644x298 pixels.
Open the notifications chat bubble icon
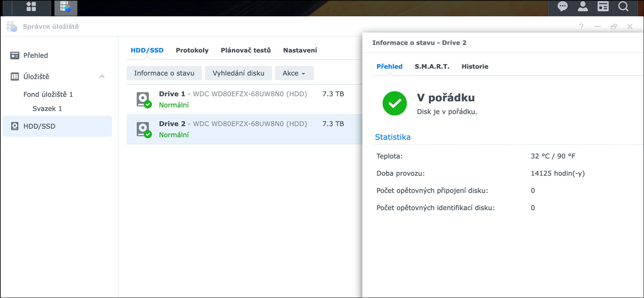[x=562, y=7]
